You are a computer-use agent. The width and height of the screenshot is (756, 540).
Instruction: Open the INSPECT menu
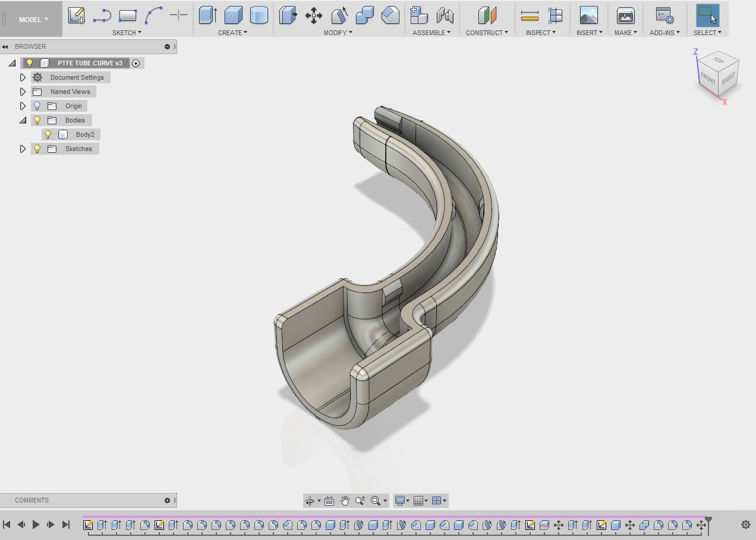[x=541, y=33]
